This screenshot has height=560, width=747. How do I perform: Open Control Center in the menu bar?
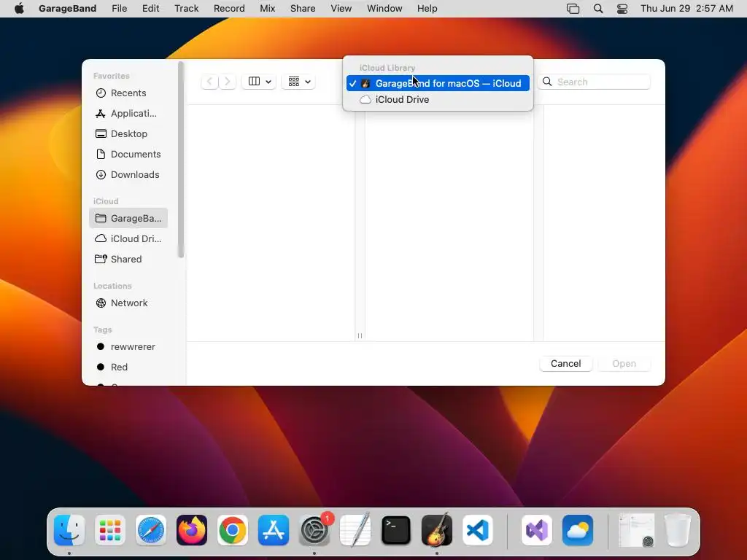coord(622,9)
